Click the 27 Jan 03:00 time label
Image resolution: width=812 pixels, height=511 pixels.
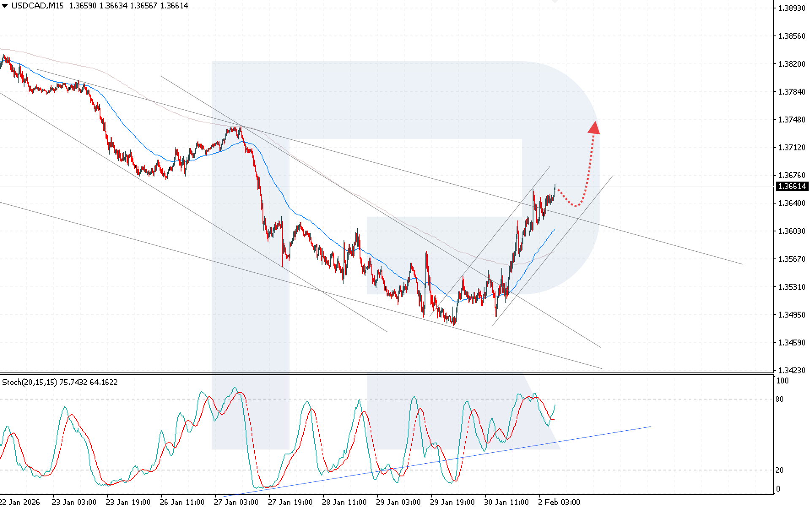pyautogui.click(x=236, y=502)
